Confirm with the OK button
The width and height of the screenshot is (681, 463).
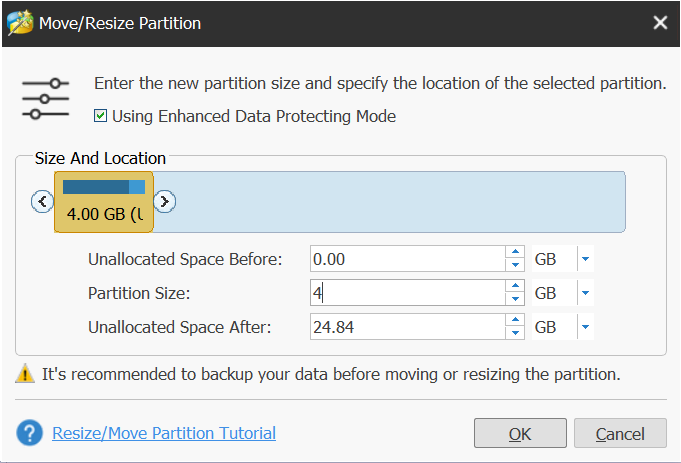pyautogui.click(x=519, y=433)
